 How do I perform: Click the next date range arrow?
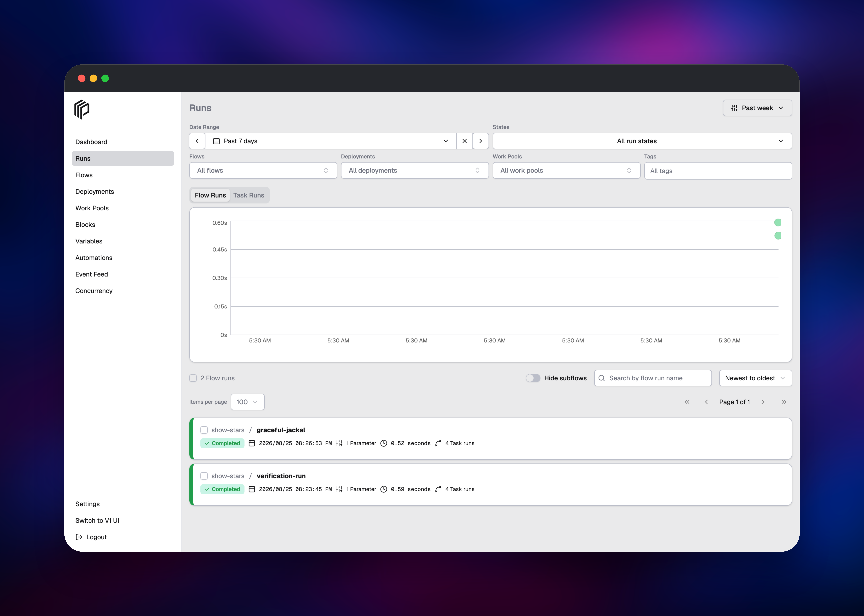coord(481,141)
